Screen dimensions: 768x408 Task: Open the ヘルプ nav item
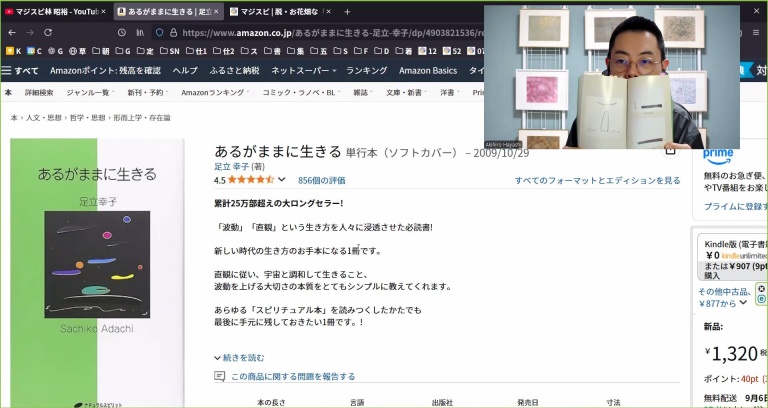(x=185, y=71)
